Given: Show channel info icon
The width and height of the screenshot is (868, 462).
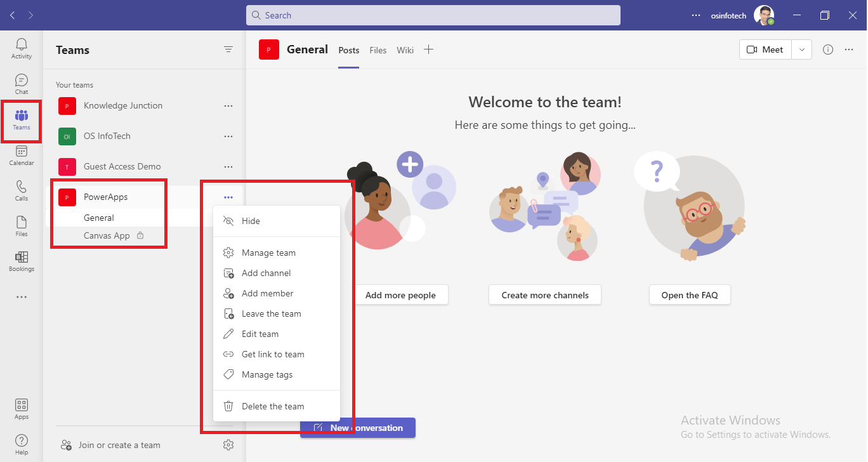Looking at the screenshot, I should coord(828,49).
